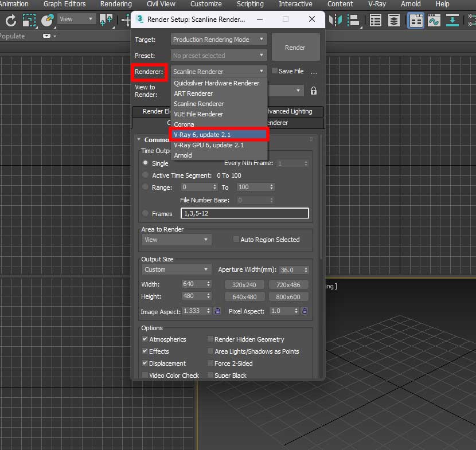Viewport: 476px width, 450px height.
Task: Click the 720x486 preset size button
Action: coord(288,285)
